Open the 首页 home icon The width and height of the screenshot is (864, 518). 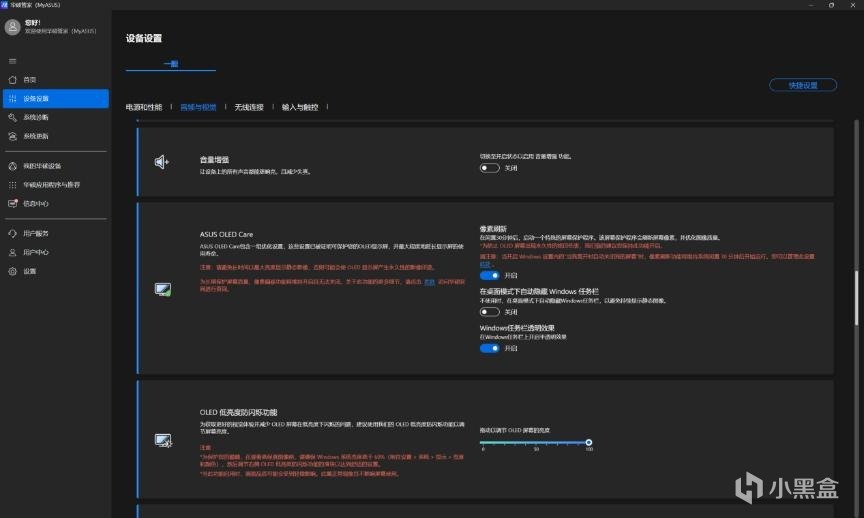(x=13, y=80)
